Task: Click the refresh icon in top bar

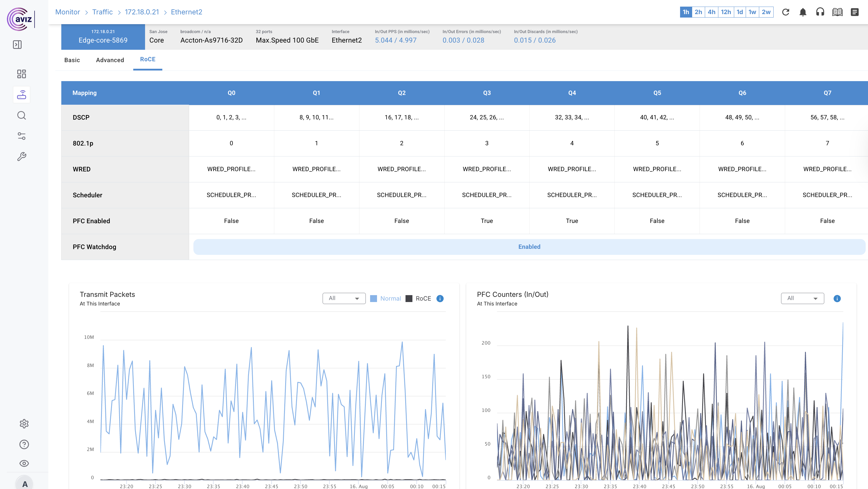Action: click(x=785, y=12)
